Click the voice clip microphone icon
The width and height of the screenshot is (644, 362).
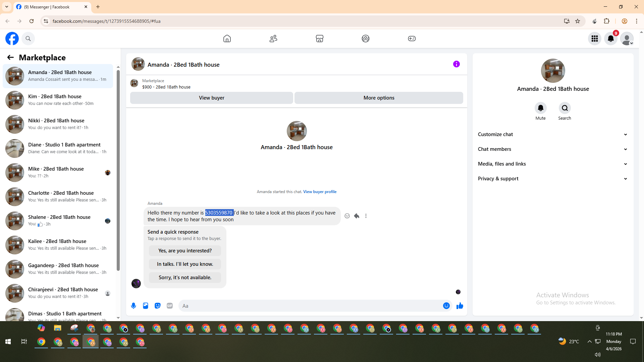click(133, 306)
